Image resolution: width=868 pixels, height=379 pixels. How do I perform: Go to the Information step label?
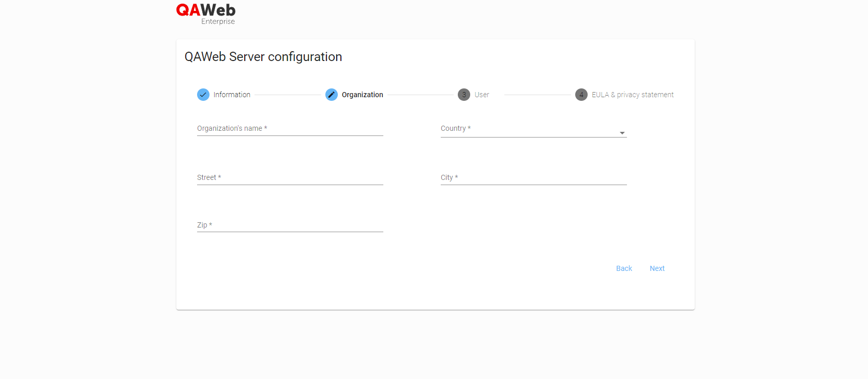pyautogui.click(x=232, y=95)
